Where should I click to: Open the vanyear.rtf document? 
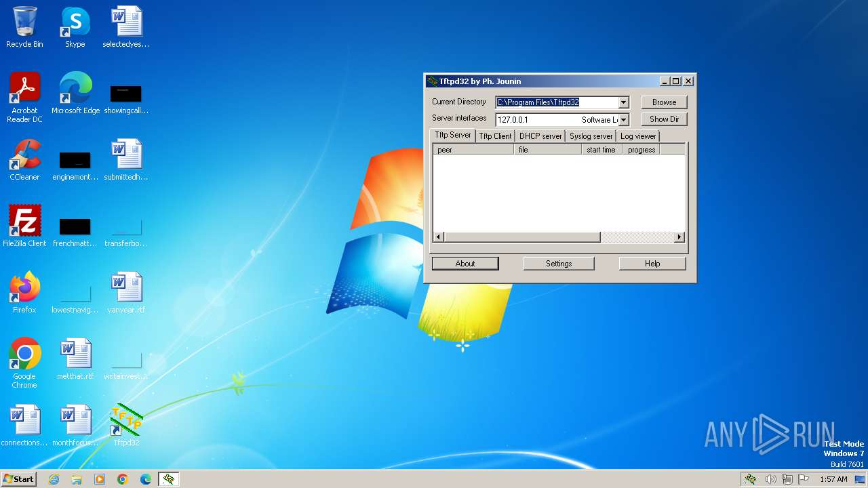click(126, 293)
